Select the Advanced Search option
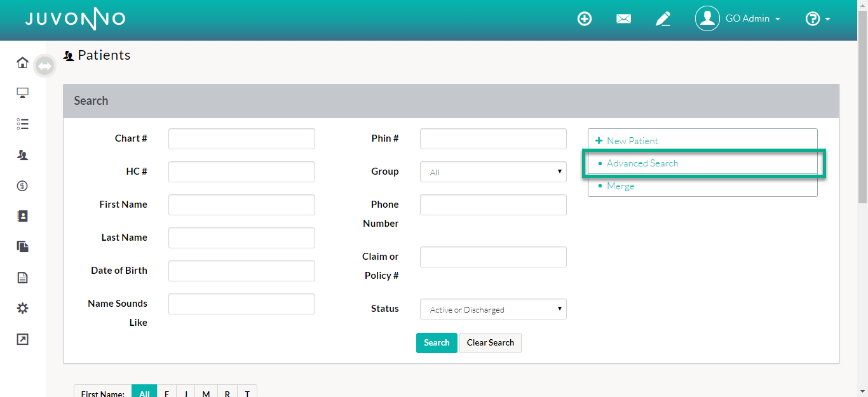Screen dimensions: 868x397 tap(642, 163)
